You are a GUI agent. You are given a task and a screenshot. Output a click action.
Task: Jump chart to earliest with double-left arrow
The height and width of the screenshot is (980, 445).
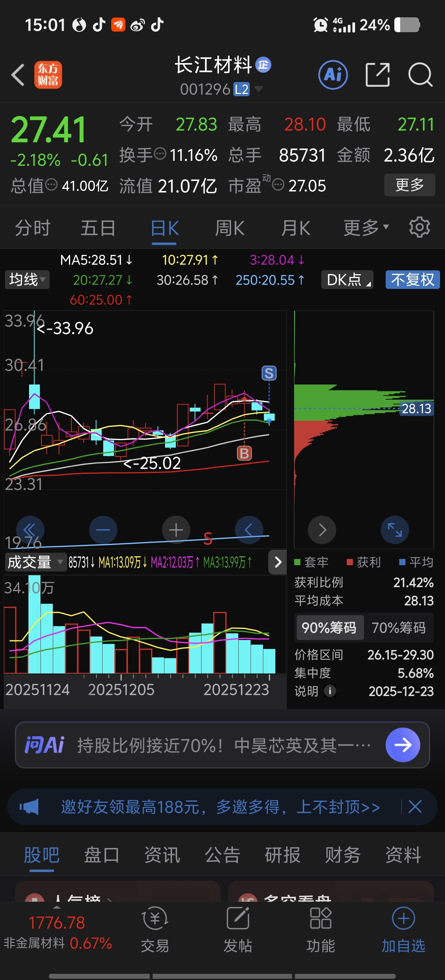pyautogui.click(x=30, y=530)
